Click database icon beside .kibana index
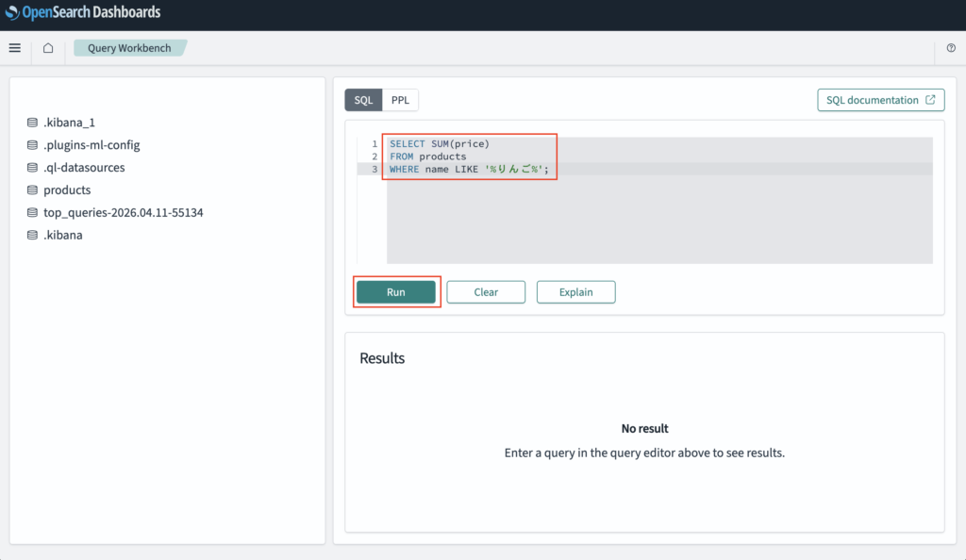This screenshot has height=560, width=966. pyautogui.click(x=32, y=236)
